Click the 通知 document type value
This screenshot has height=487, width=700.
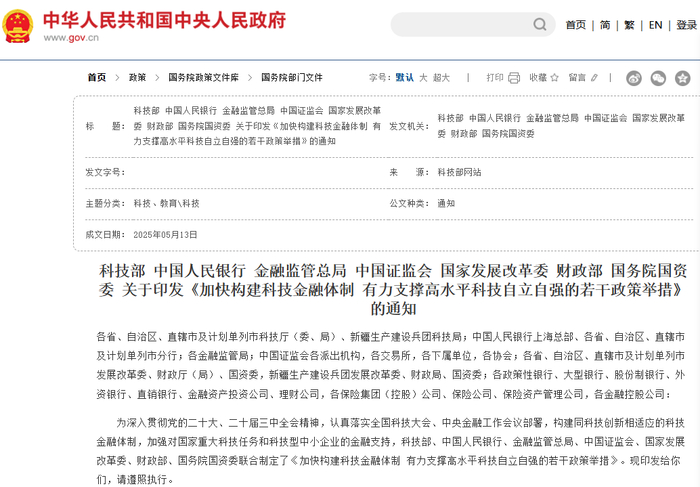pos(446,204)
